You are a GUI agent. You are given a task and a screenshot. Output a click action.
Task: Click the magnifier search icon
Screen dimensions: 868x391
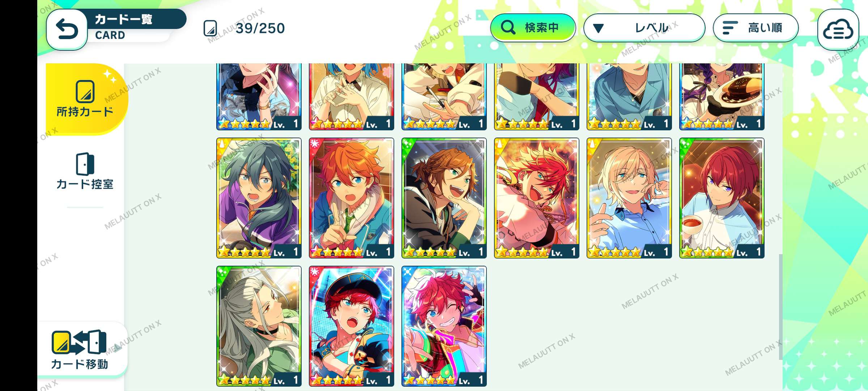(508, 28)
